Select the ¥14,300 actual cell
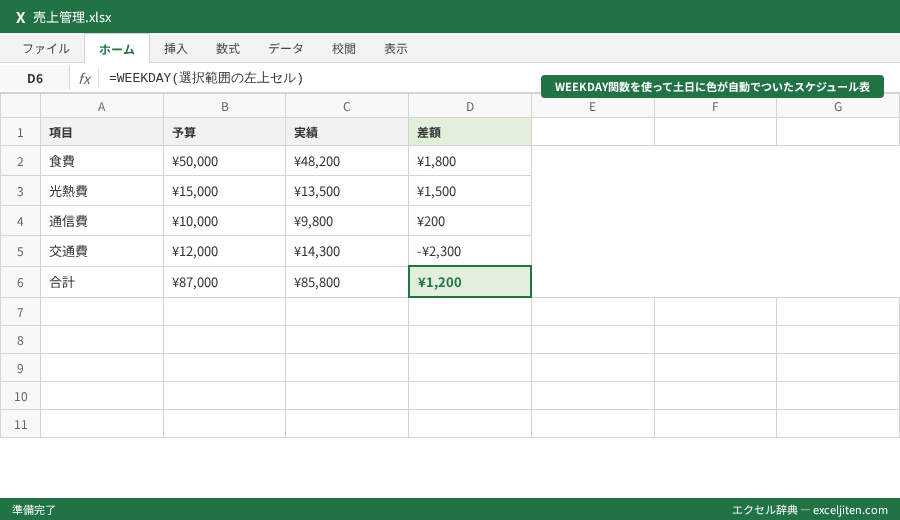Viewport: 900px width, 520px height. click(347, 251)
